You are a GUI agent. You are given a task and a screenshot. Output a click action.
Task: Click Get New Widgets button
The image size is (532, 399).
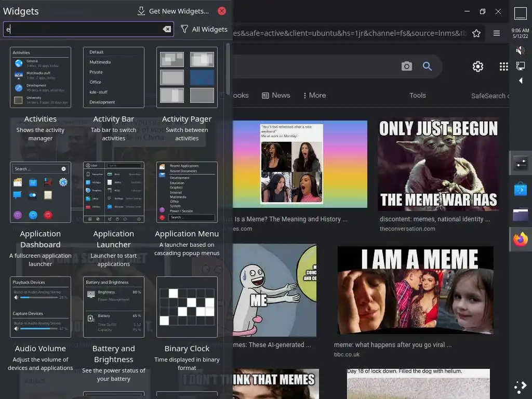[x=173, y=11]
